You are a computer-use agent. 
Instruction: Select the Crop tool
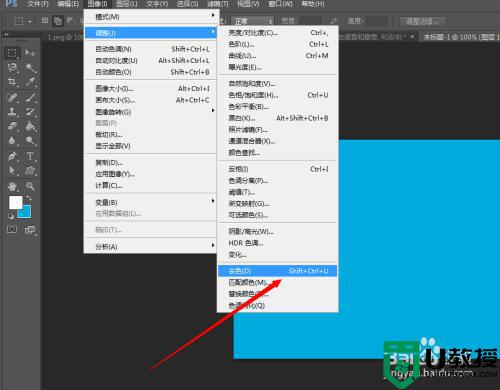pos(12,82)
